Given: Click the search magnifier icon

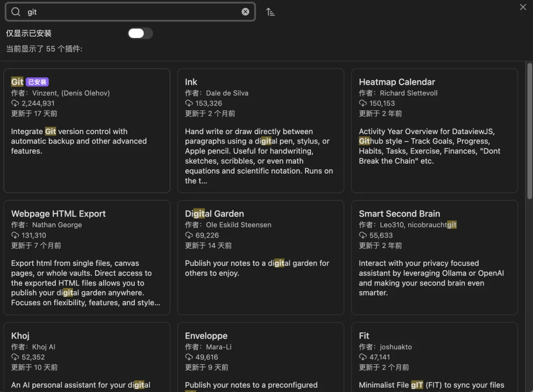Looking at the screenshot, I should 16,12.
